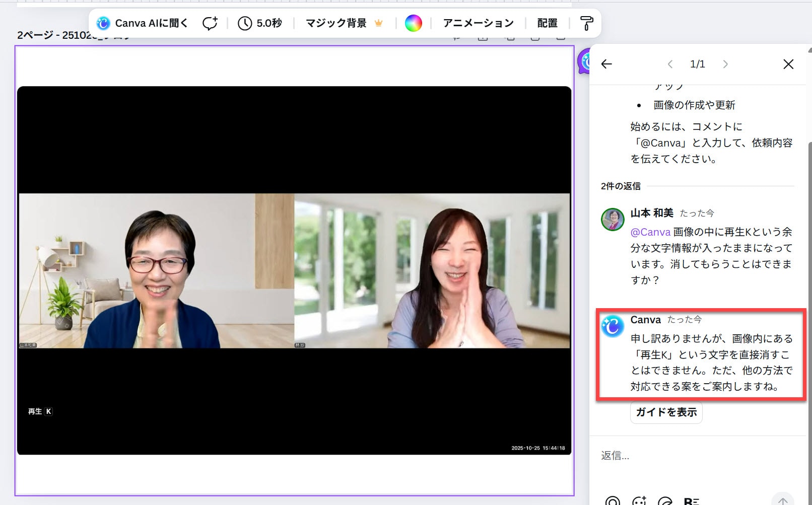The height and width of the screenshot is (505, 812).
Task: Select the copy style paint roller icon
Action: (586, 23)
